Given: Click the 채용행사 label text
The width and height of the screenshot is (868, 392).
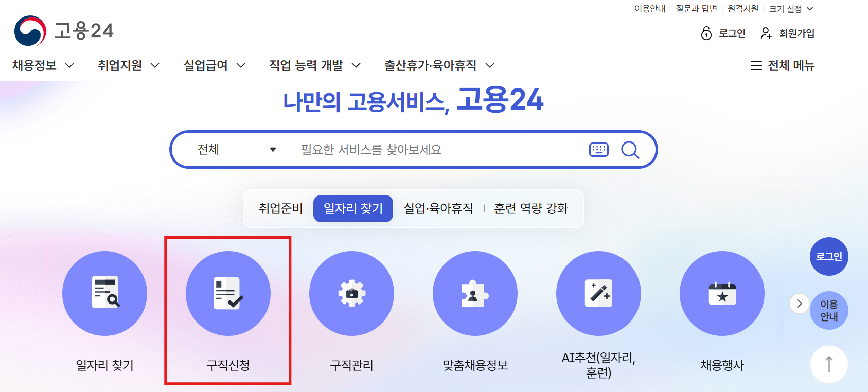Looking at the screenshot, I should pos(722,365).
